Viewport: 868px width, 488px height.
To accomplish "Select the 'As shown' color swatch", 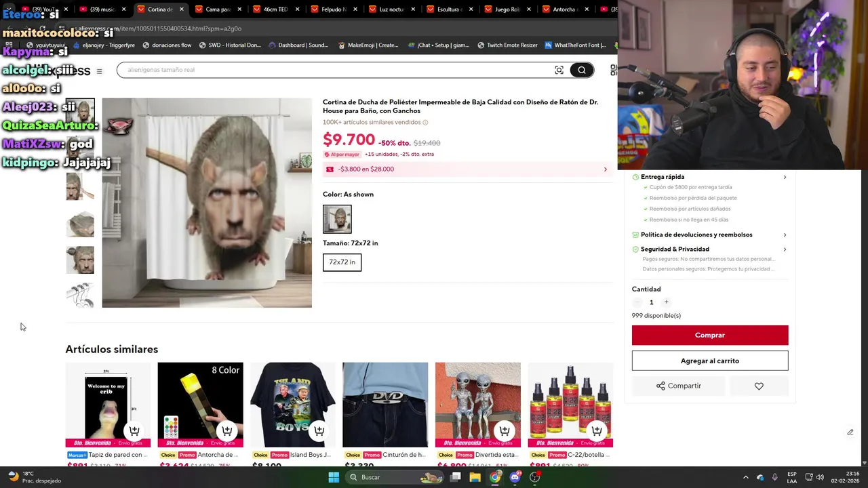I will point(337,219).
